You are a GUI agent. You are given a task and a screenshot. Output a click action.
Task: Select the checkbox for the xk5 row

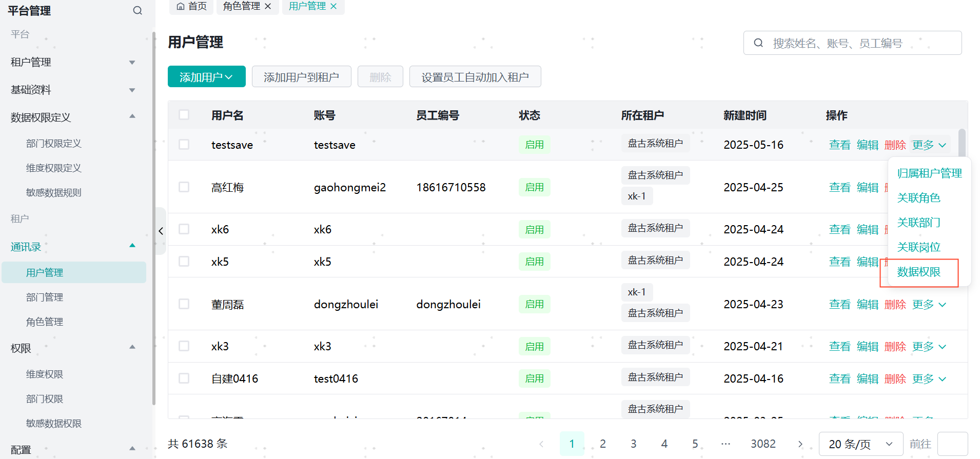[x=184, y=262]
